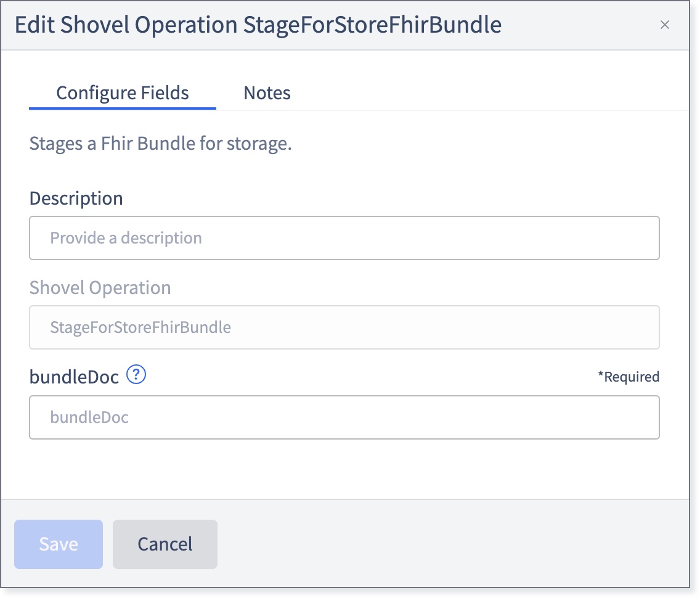700x598 pixels.
Task: Click the bundleDoc text input field
Action: [x=344, y=417]
